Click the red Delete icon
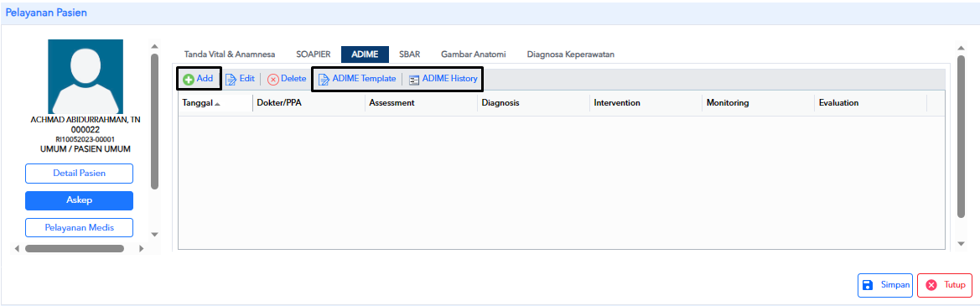 (272, 80)
